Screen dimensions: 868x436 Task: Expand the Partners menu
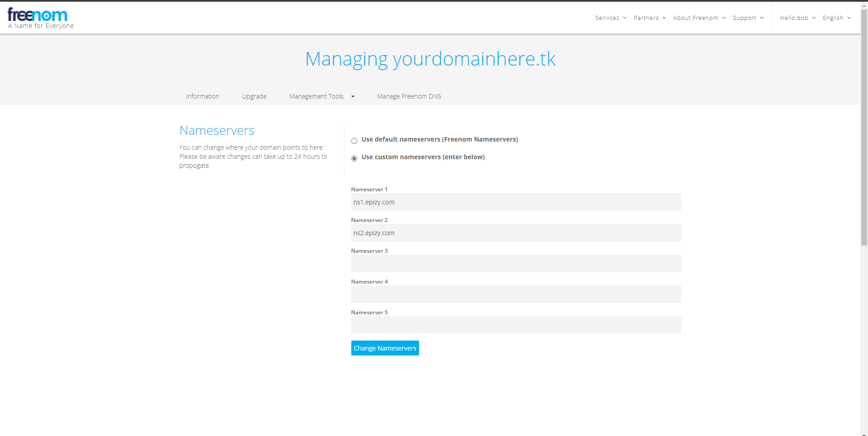pyautogui.click(x=650, y=18)
